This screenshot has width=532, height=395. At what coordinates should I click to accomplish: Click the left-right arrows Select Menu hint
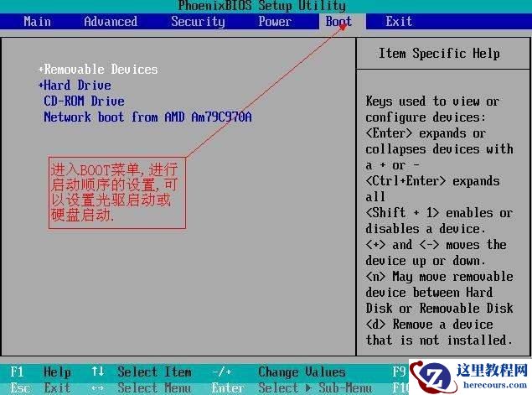[x=142, y=387]
